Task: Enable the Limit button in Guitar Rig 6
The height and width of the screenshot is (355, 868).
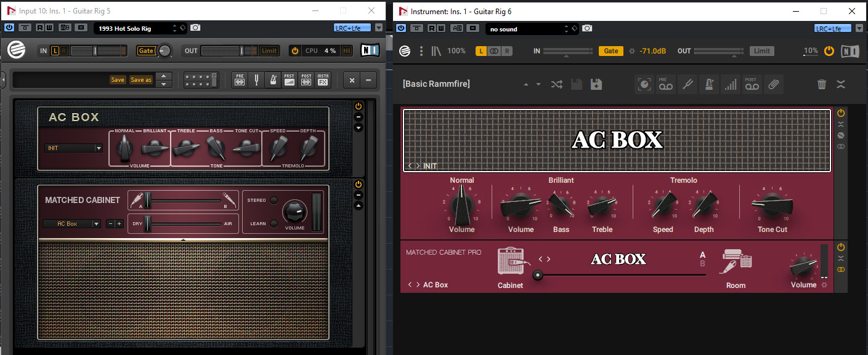Action: point(762,51)
